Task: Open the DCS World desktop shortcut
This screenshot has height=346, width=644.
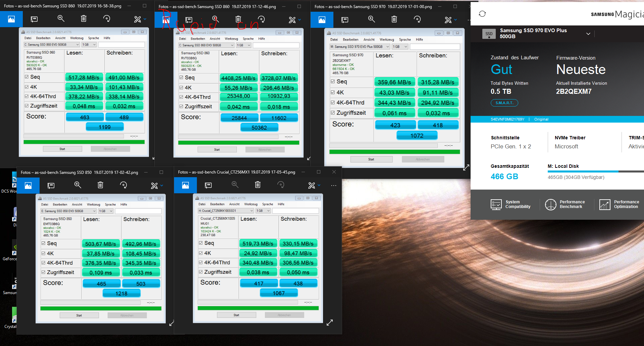Action: [x=10, y=183]
